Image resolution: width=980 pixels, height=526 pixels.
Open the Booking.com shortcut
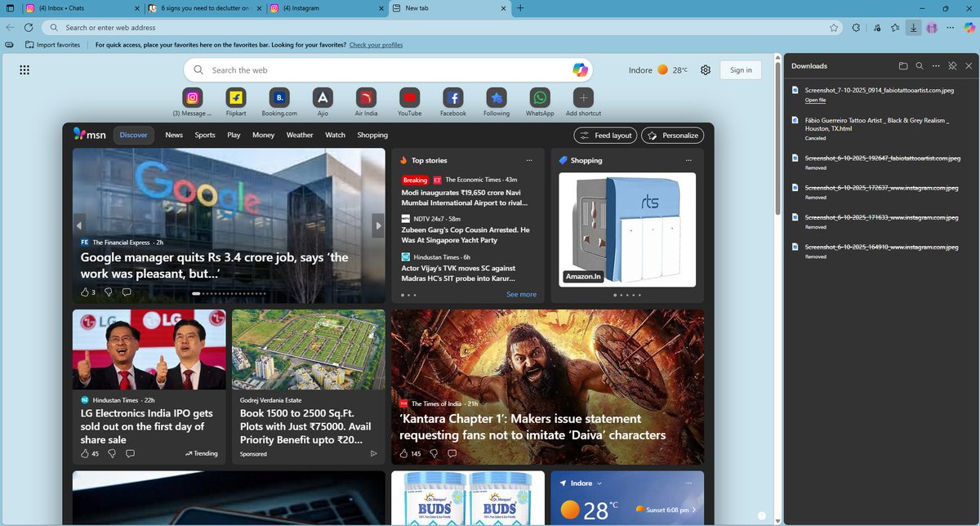click(279, 98)
